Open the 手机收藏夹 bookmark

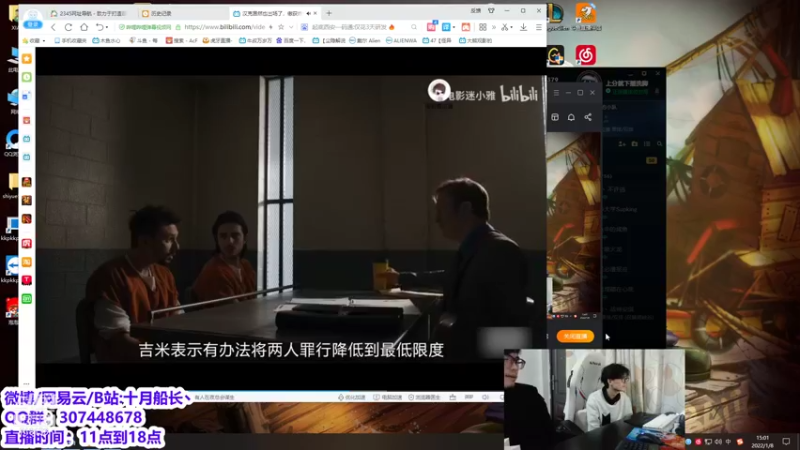tap(71, 40)
